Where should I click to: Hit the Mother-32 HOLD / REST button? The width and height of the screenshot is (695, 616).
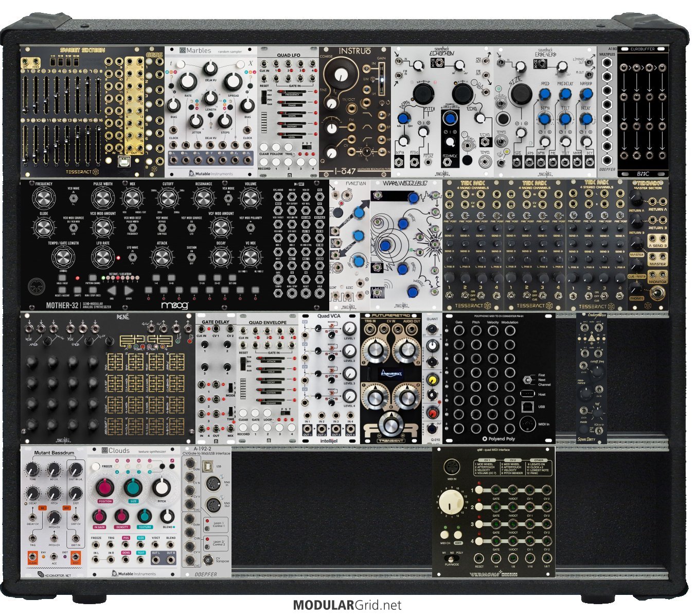[62, 277]
